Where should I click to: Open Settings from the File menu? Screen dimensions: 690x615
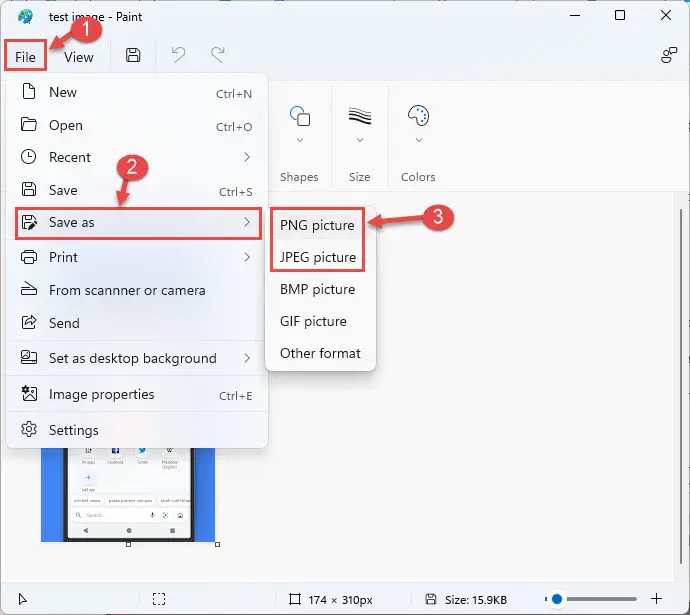click(137, 430)
